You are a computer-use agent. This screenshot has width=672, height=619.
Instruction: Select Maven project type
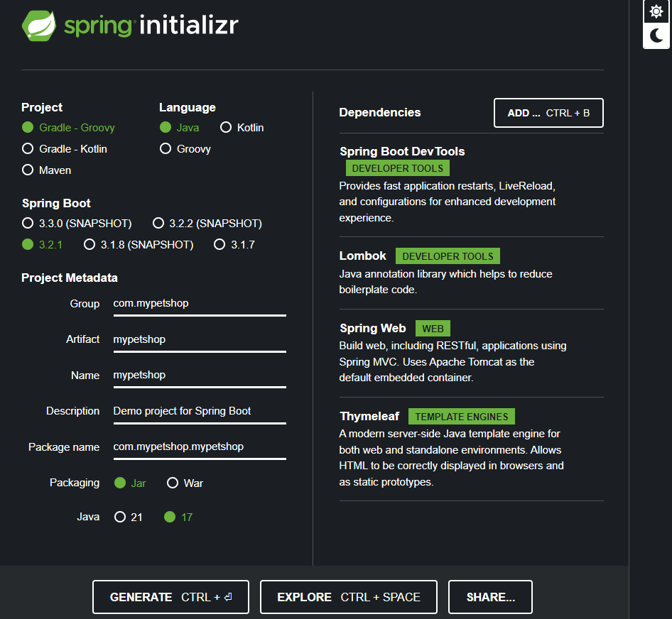pos(47,170)
